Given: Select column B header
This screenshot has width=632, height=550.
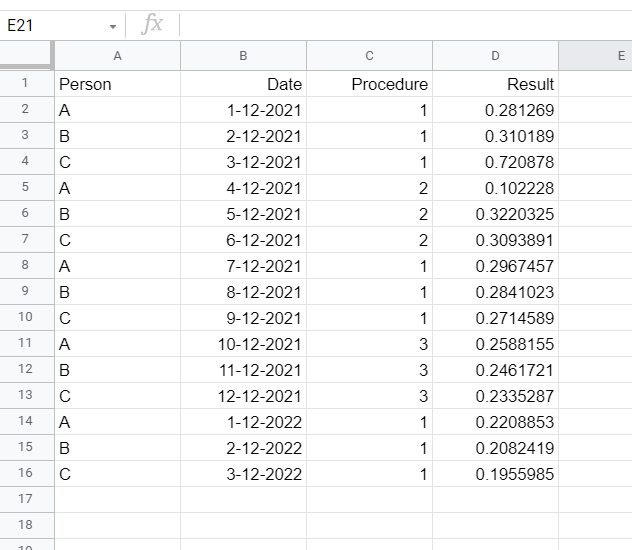Looking at the screenshot, I should [243, 56].
